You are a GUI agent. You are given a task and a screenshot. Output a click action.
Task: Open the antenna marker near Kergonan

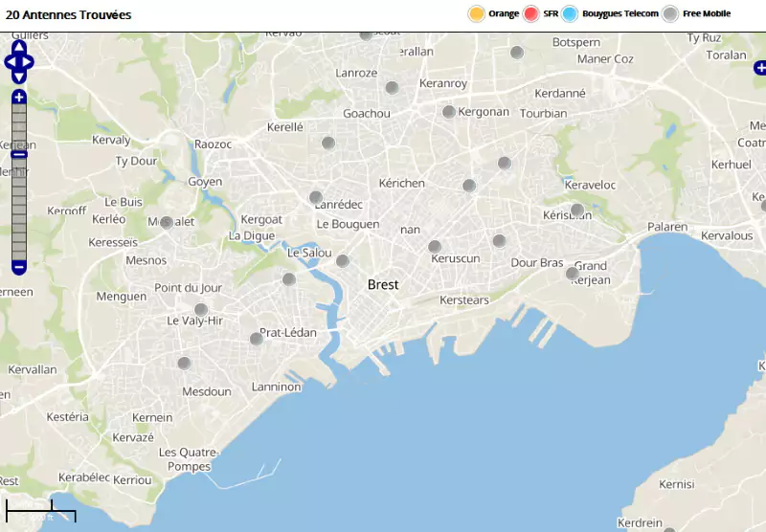pyautogui.click(x=448, y=112)
